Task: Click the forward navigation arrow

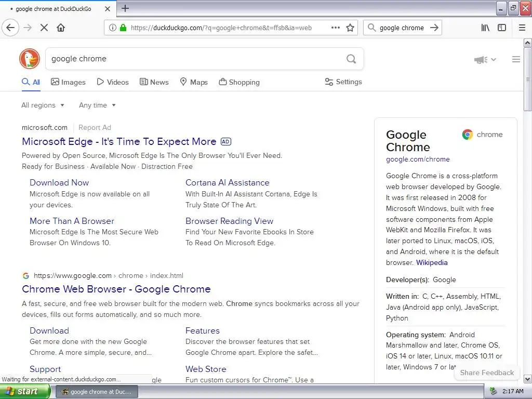Action: [28, 28]
